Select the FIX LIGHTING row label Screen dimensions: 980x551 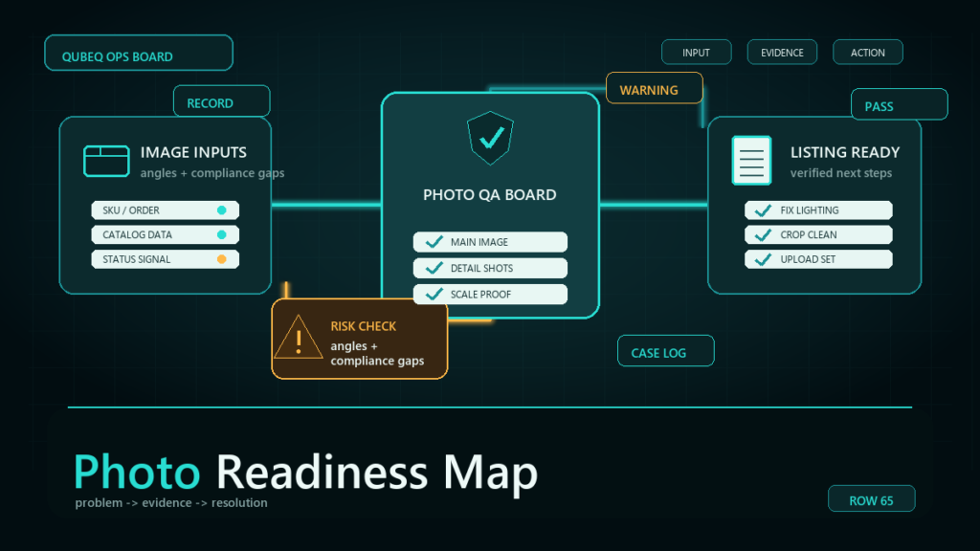[x=810, y=210]
